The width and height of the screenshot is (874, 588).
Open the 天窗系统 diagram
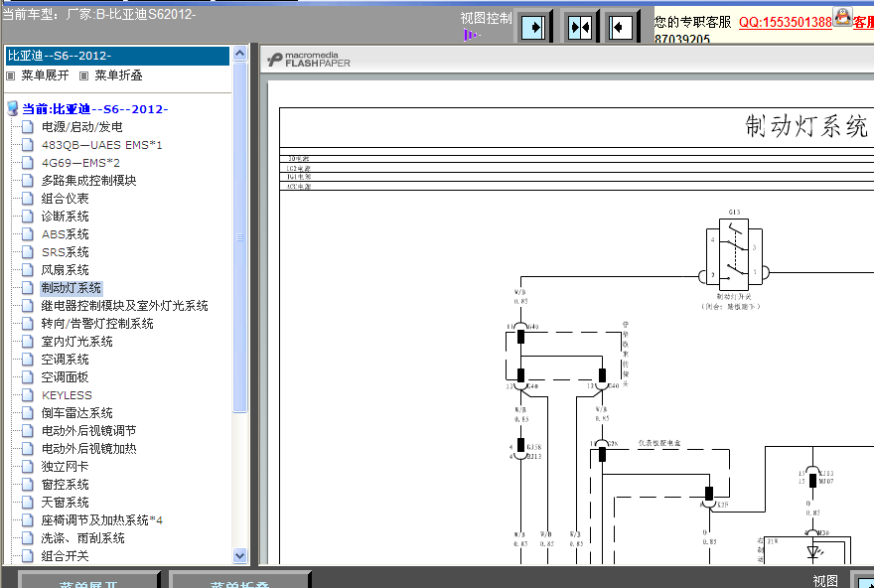65,503
